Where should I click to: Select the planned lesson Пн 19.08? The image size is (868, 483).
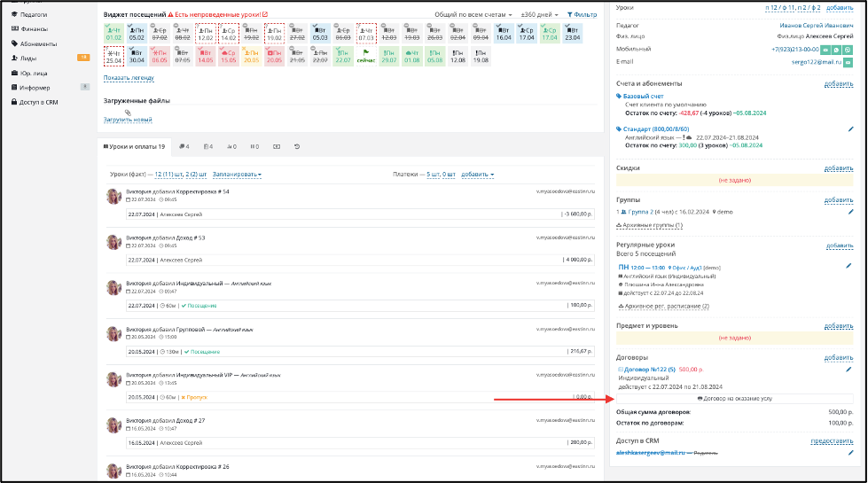(x=481, y=57)
